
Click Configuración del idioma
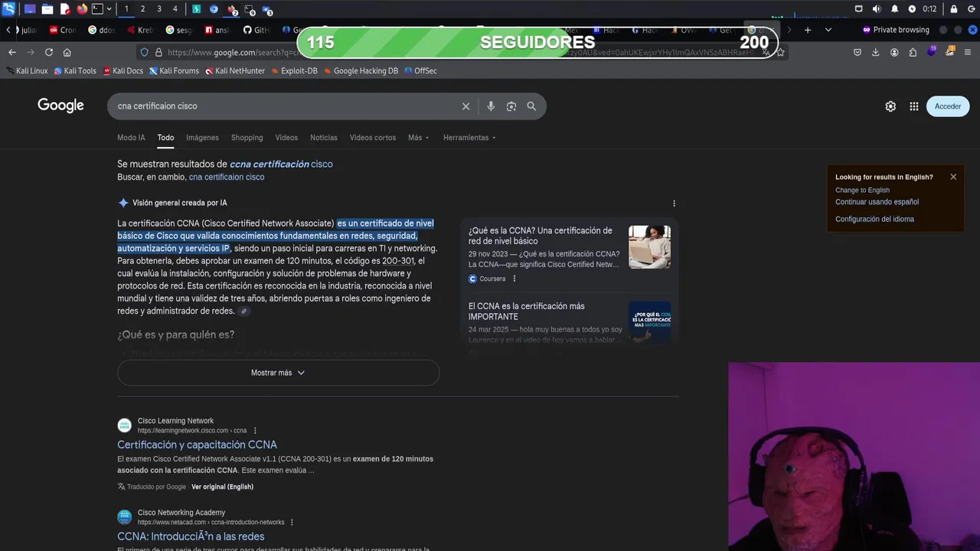click(x=874, y=219)
